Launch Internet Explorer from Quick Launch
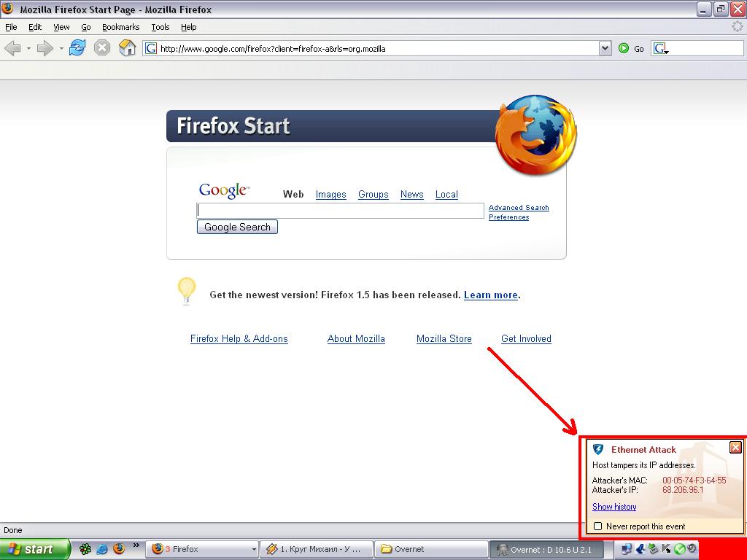747x560 pixels. coord(102,549)
